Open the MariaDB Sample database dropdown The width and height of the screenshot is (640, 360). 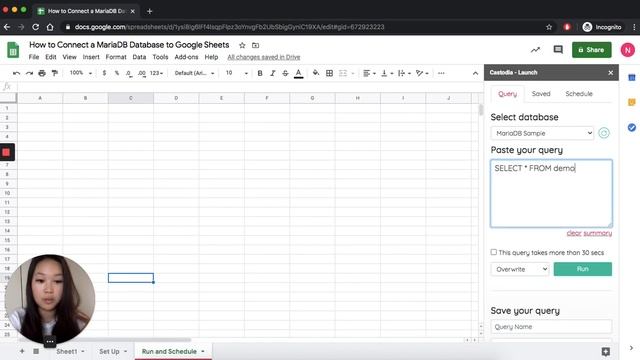click(542, 133)
